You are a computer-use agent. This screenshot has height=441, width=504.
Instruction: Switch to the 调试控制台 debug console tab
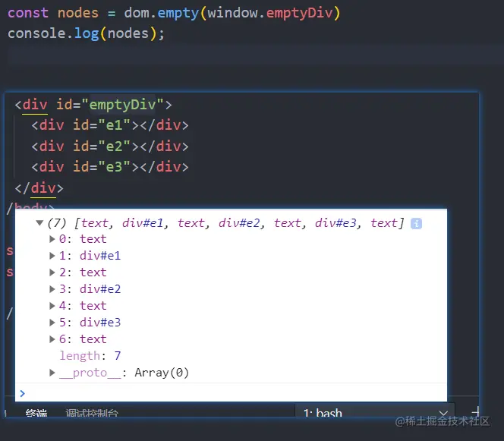click(x=92, y=413)
